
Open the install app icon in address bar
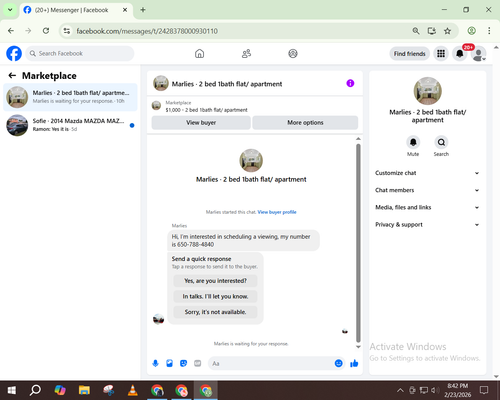(432, 31)
